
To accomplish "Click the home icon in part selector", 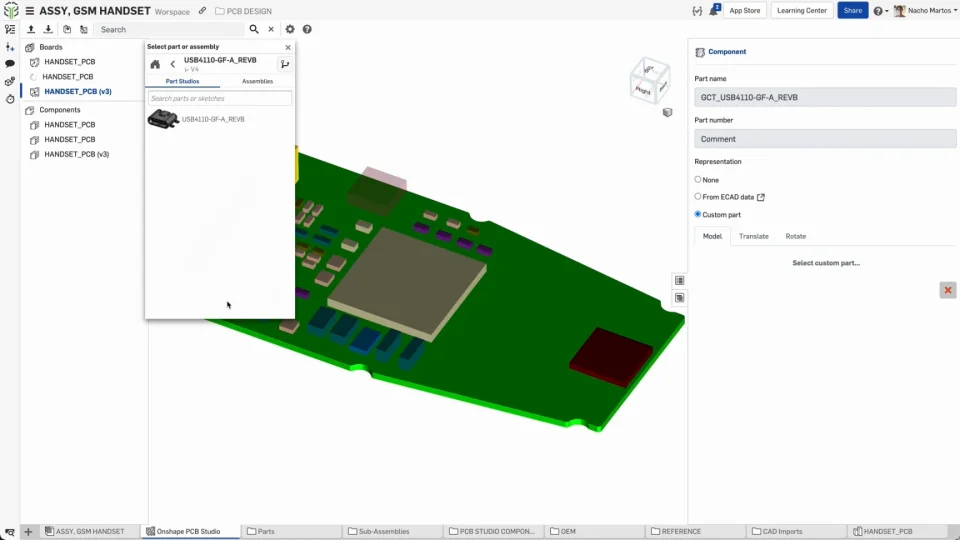I will coord(155,64).
